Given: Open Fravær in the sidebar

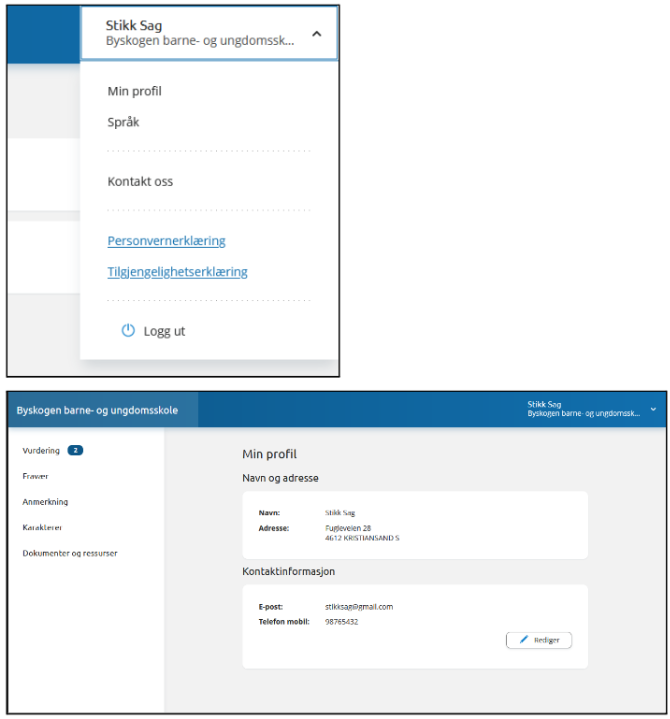Looking at the screenshot, I should pos(35,477).
